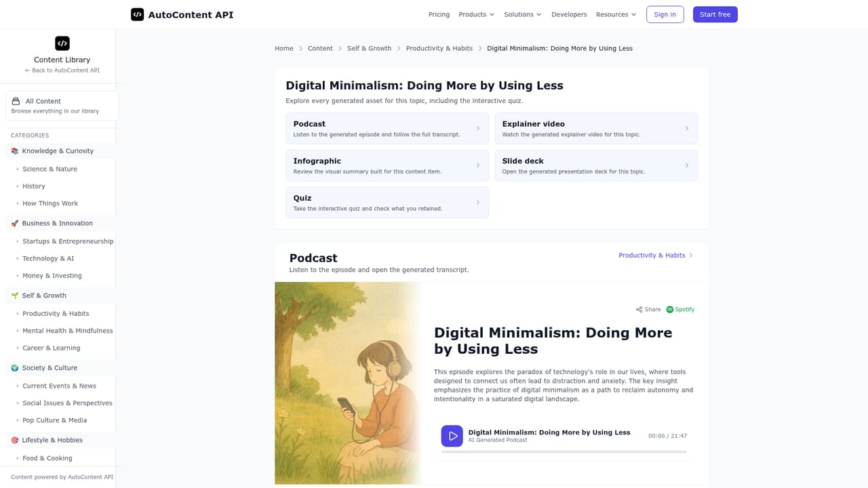Image resolution: width=868 pixels, height=488 pixels.
Task: Open the podcast on Spotify
Action: [x=680, y=309]
